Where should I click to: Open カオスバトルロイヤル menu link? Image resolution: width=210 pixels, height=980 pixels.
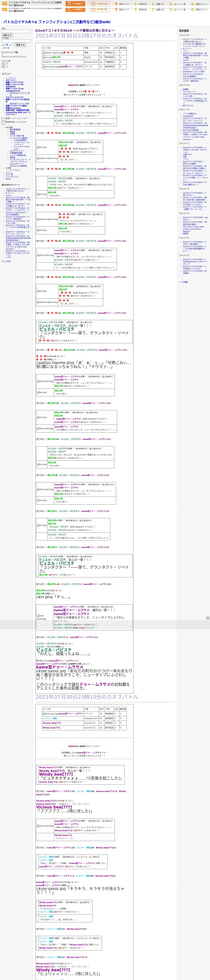15,97
